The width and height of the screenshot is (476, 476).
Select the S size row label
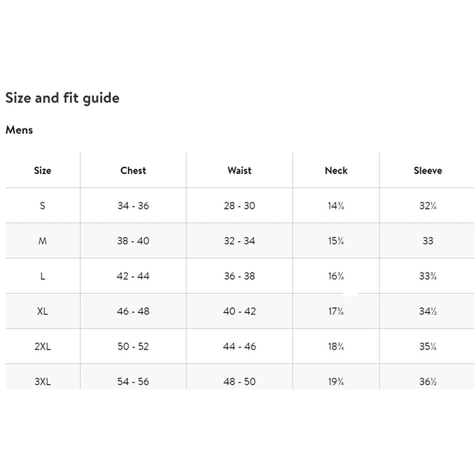[x=42, y=205]
